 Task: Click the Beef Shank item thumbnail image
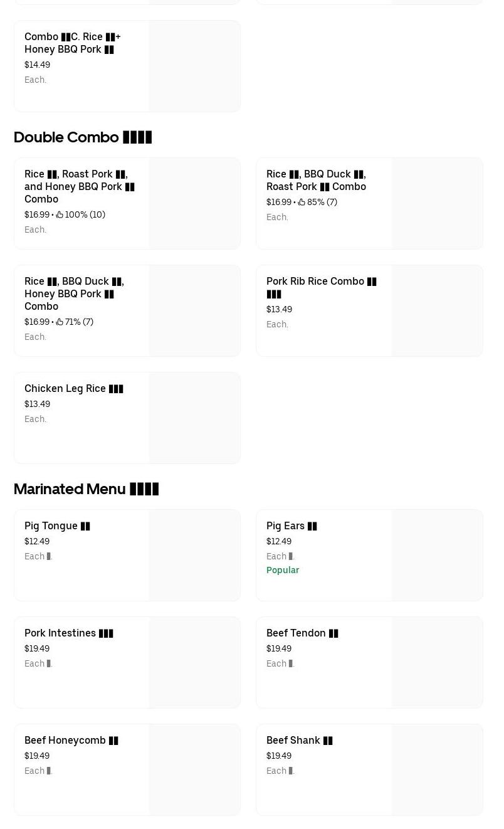click(x=437, y=769)
